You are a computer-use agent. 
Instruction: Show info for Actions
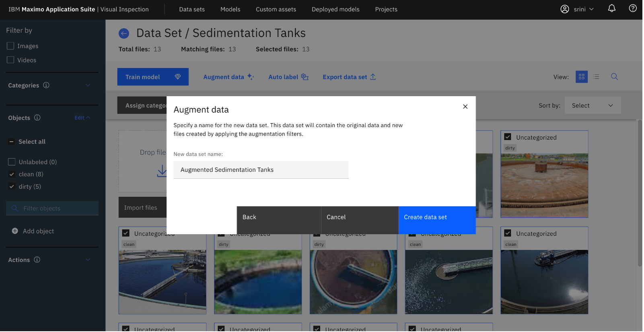(x=37, y=260)
